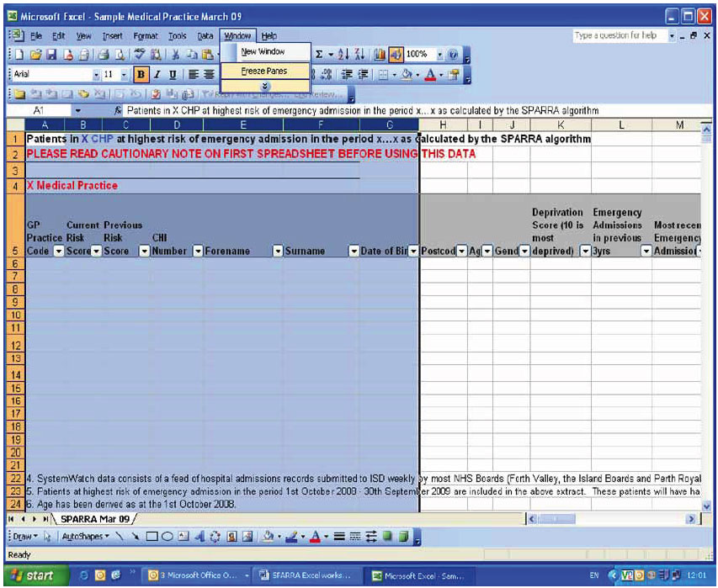The image size is (718, 588).
Task: Open the Data menu
Action: (205, 35)
